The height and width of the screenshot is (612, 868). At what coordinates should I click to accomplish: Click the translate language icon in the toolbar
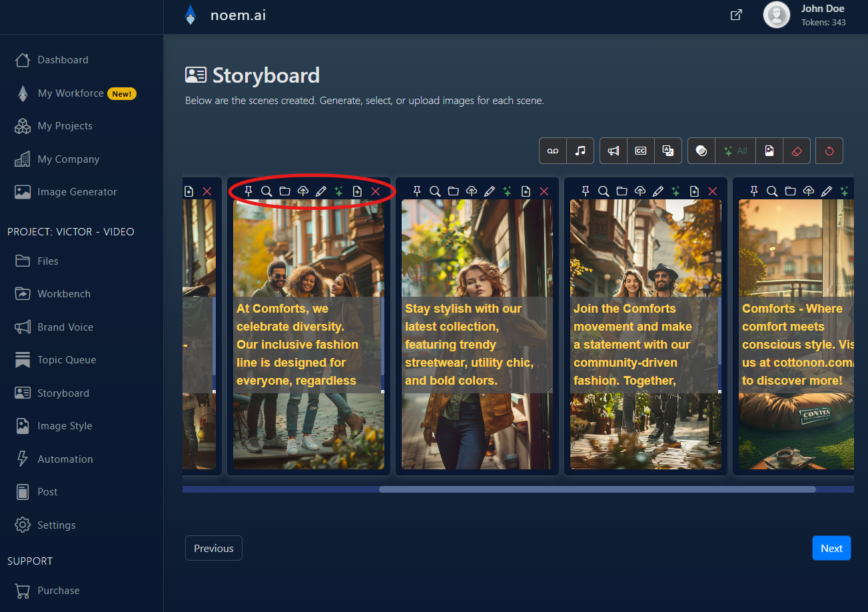click(668, 151)
